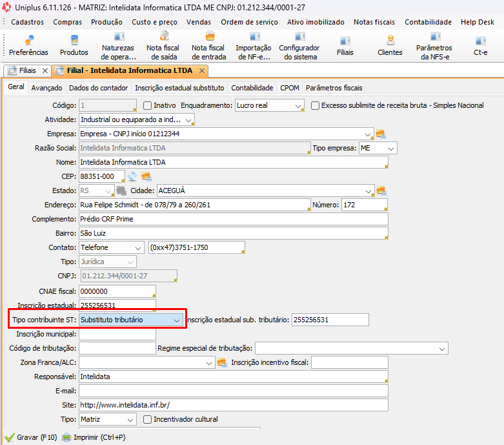The height and width of the screenshot is (445, 504).
Task: Open the Tipo Matriz dropdown
Action: pyautogui.click(x=108, y=420)
